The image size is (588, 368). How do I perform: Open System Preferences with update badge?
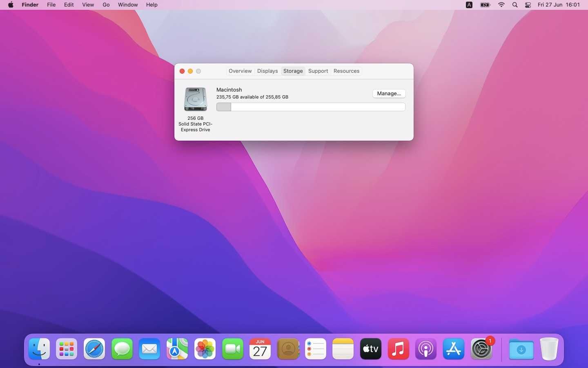tap(482, 349)
